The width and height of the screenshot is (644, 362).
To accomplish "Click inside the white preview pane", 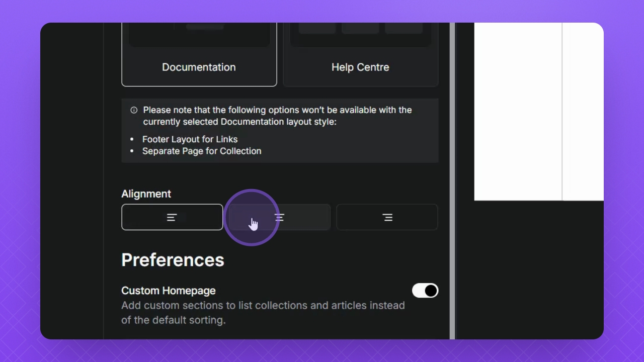I will click(518, 111).
